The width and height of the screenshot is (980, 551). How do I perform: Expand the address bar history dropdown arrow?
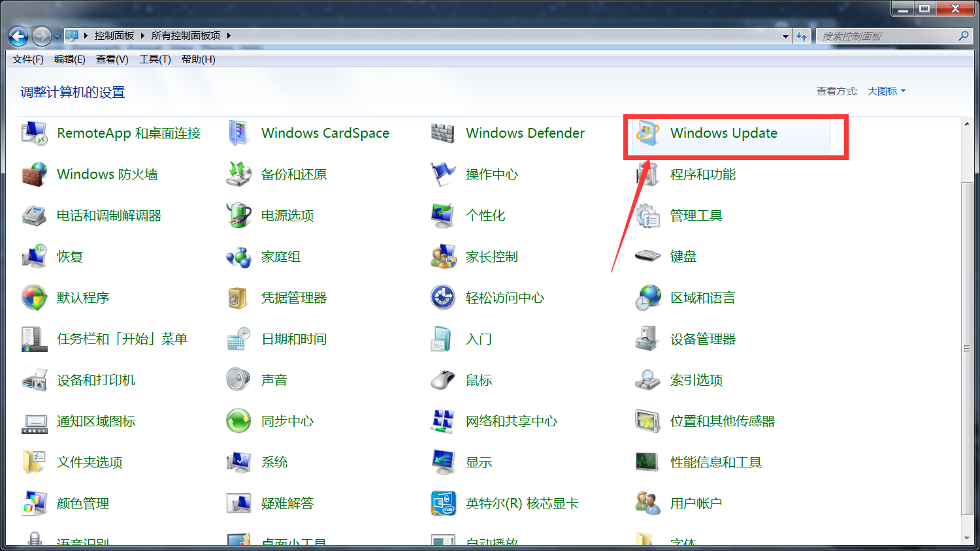click(785, 37)
